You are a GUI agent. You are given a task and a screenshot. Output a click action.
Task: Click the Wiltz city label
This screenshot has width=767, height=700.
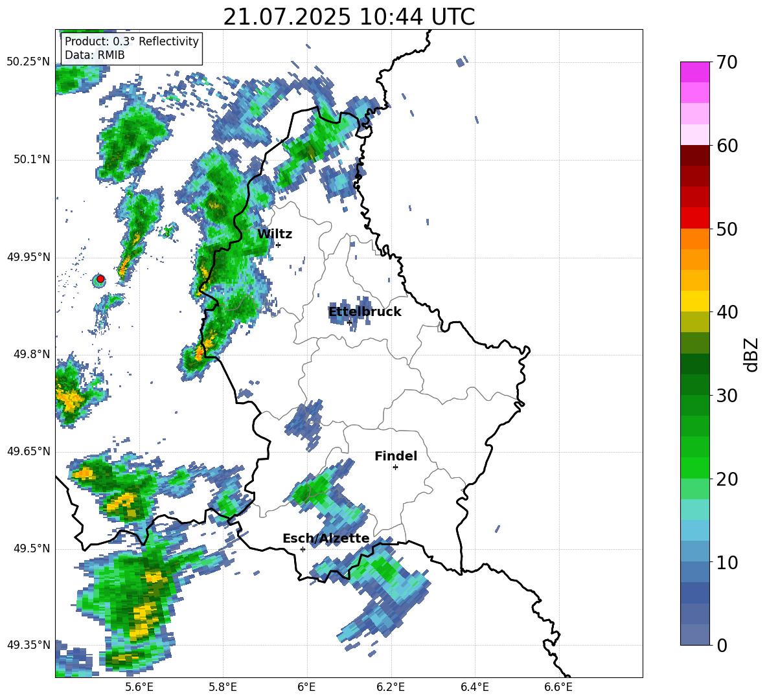coord(275,234)
